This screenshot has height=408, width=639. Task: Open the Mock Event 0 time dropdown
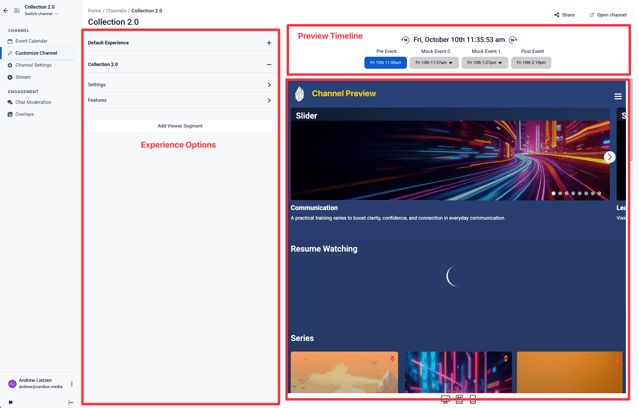click(x=434, y=63)
